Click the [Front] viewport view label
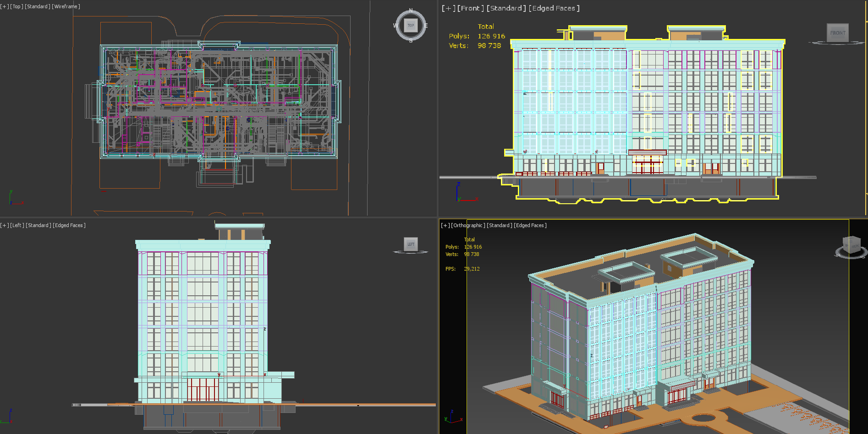This screenshot has width=868, height=434. pyautogui.click(x=470, y=8)
